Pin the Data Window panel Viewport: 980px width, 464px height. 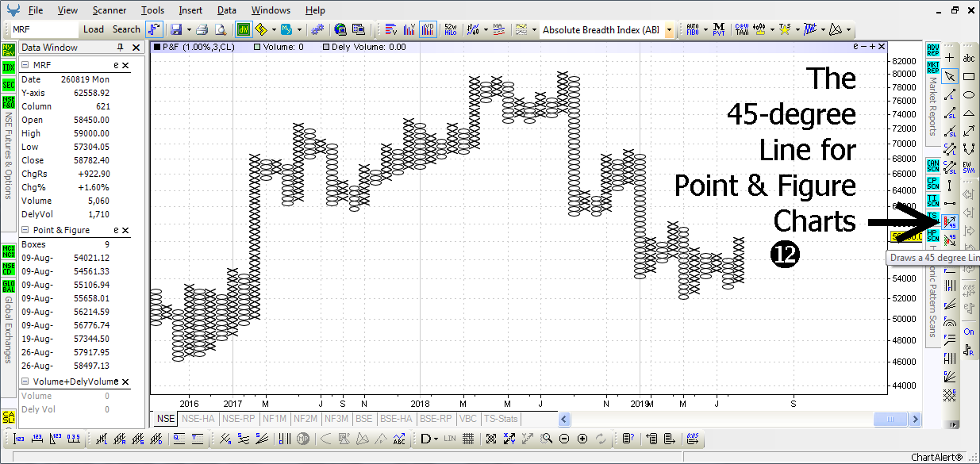[x=121, y=48]
